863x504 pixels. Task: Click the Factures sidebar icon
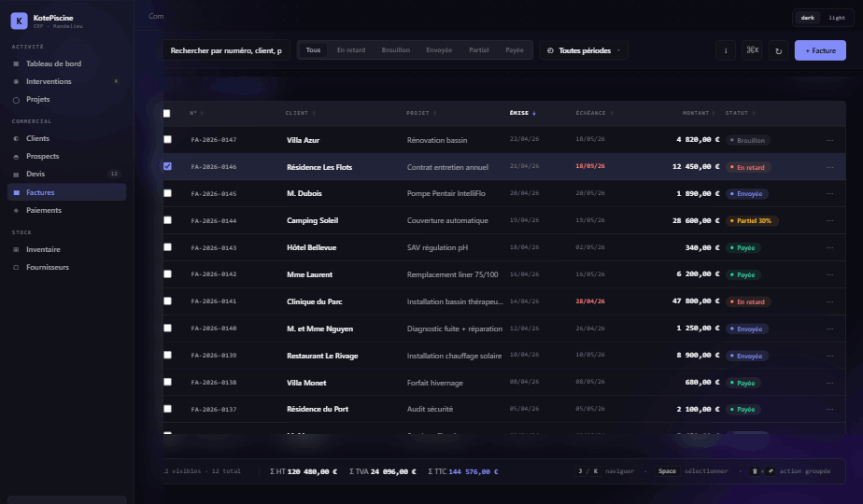point(17,192)
